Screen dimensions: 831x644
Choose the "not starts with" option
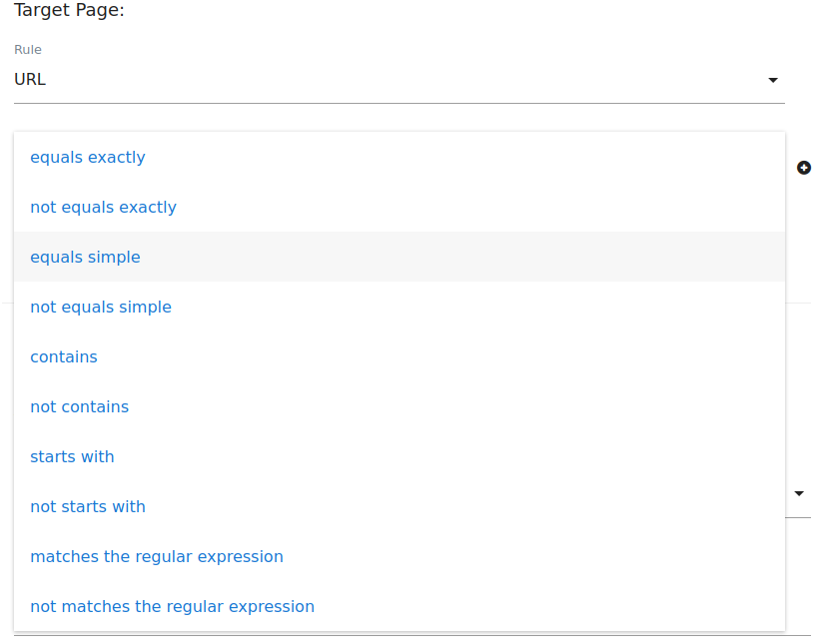[x=88, y=506]
